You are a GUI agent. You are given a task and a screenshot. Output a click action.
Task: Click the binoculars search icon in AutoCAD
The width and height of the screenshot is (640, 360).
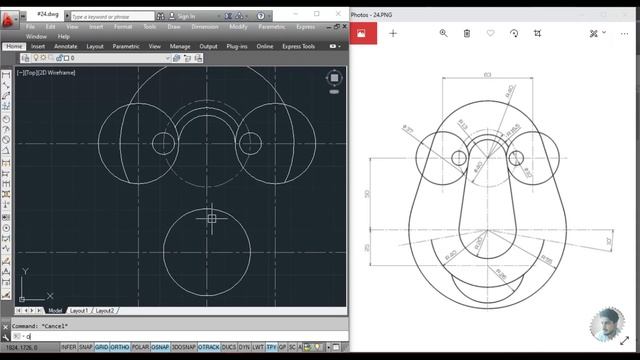161,16
